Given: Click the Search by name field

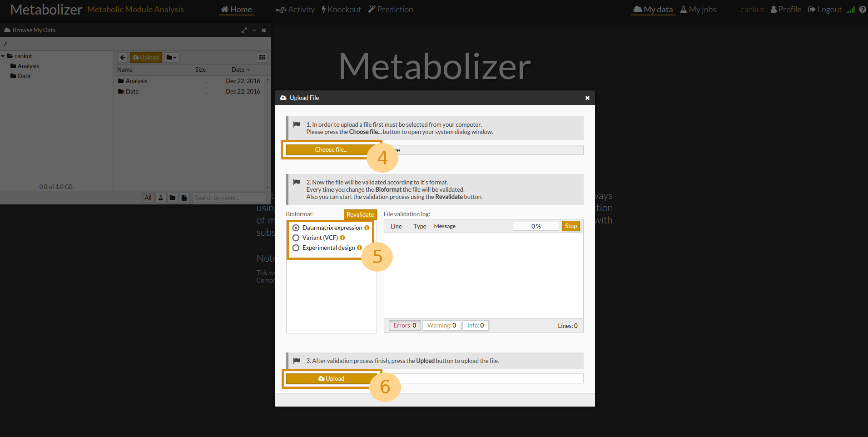Looking at the screenshot, I should (x=228, y=198).
